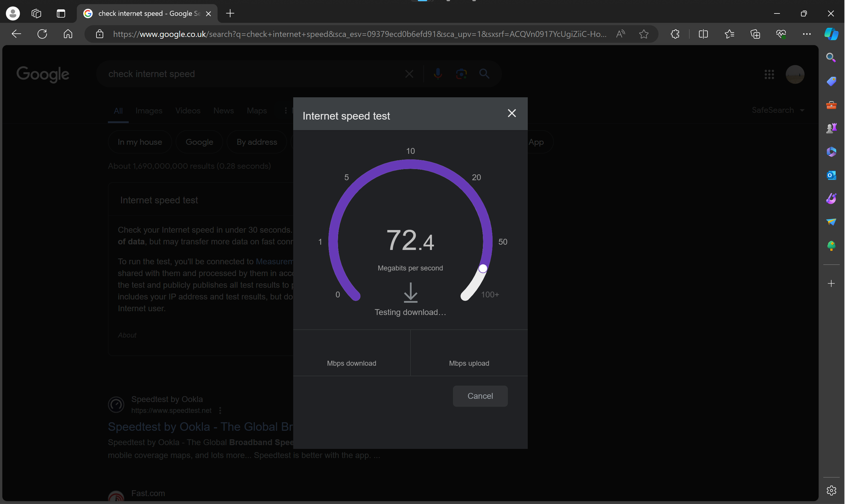Click the 'Mbps upload' result cell
The image size is (845, 504).
(x=469, y=353)
